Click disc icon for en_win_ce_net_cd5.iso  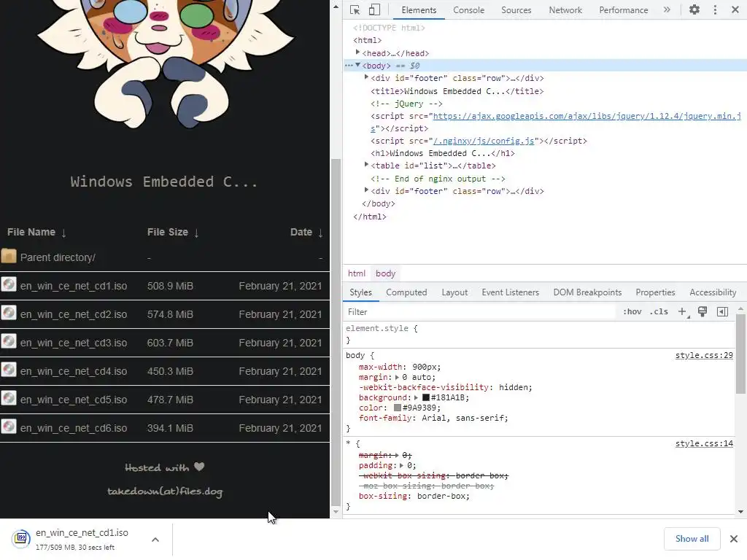click(9, 398)
